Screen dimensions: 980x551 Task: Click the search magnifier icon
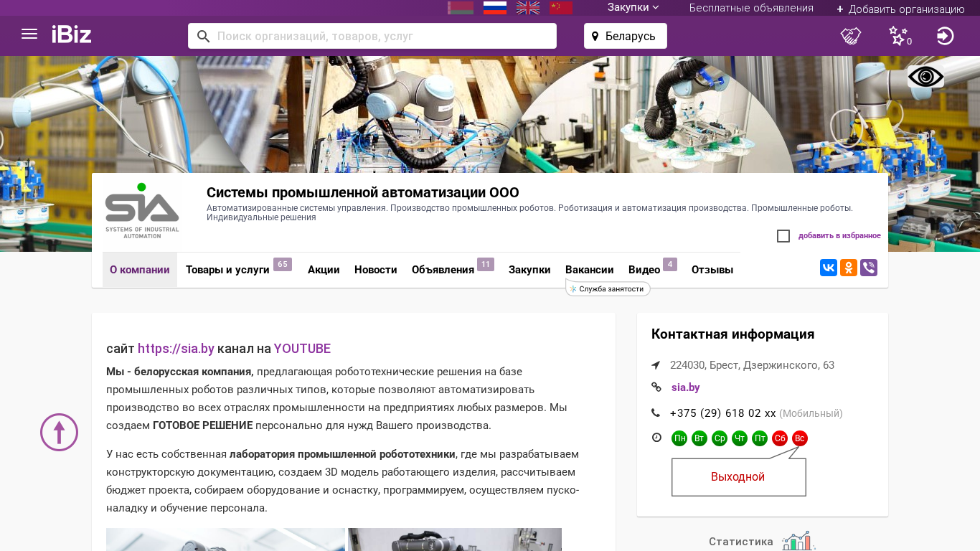click(x=204, y=36)
